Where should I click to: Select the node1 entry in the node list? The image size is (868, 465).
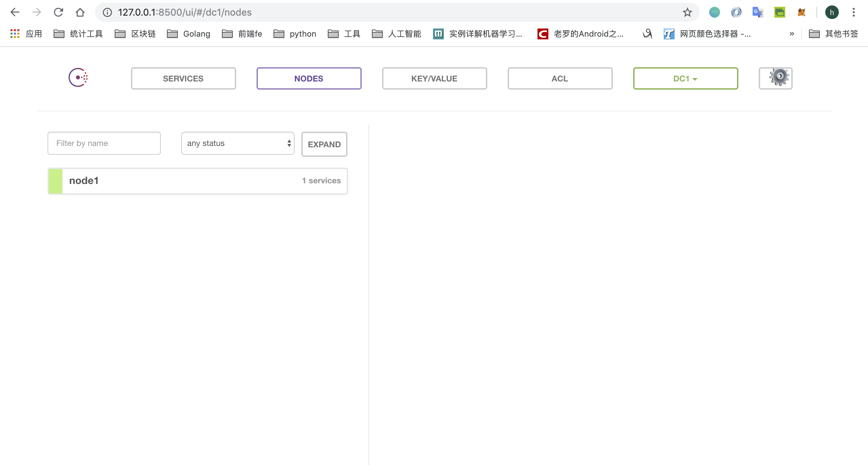[x=197, y=181]
